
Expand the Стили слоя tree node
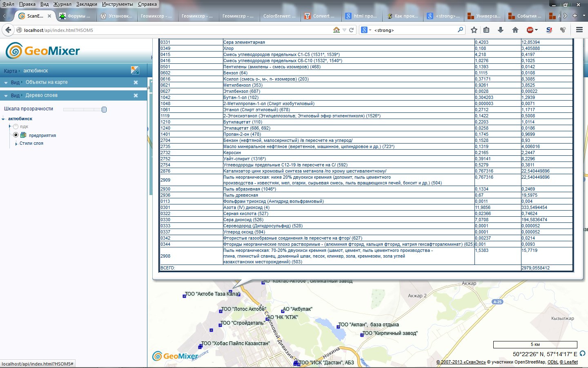click(16, 144)
